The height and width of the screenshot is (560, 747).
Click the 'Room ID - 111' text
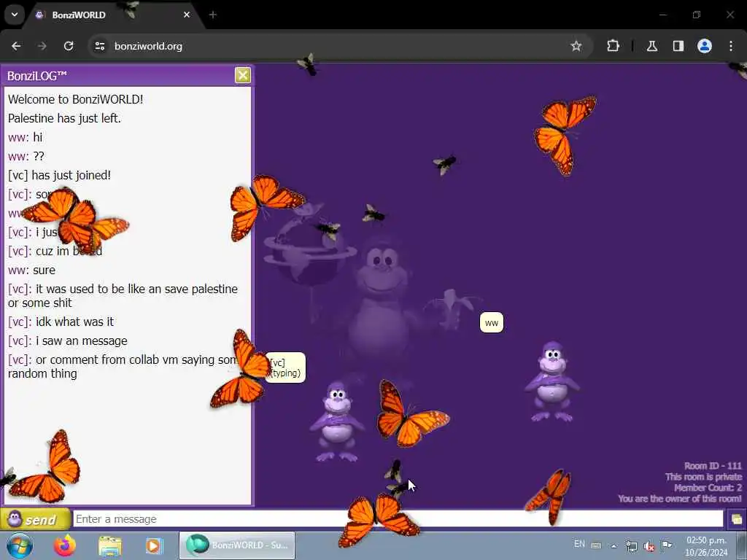(713, 466)
